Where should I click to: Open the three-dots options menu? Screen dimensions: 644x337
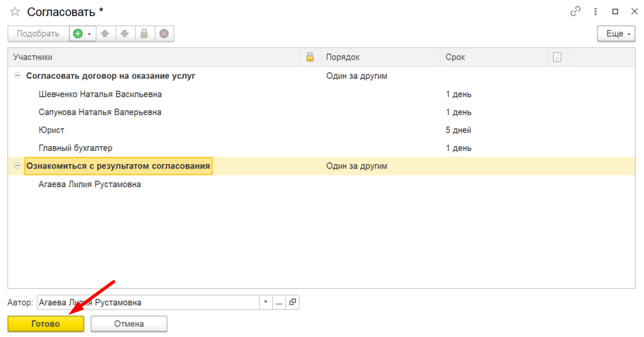(595, 12)
